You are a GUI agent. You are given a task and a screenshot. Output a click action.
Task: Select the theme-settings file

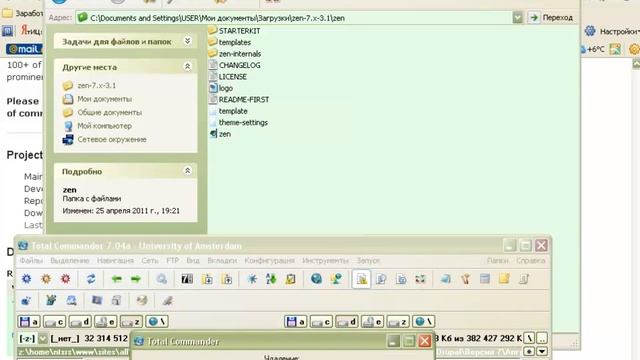coord(238,122)
